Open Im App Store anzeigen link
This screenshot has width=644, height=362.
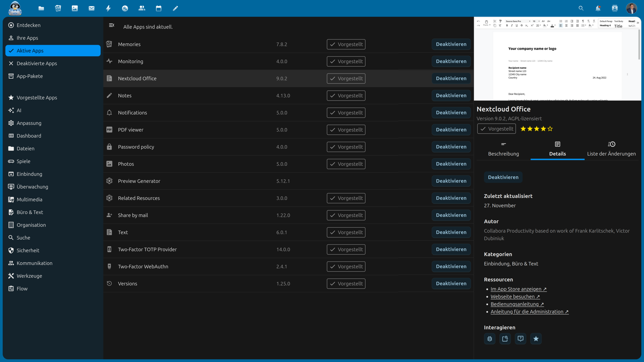coord(518,289)
